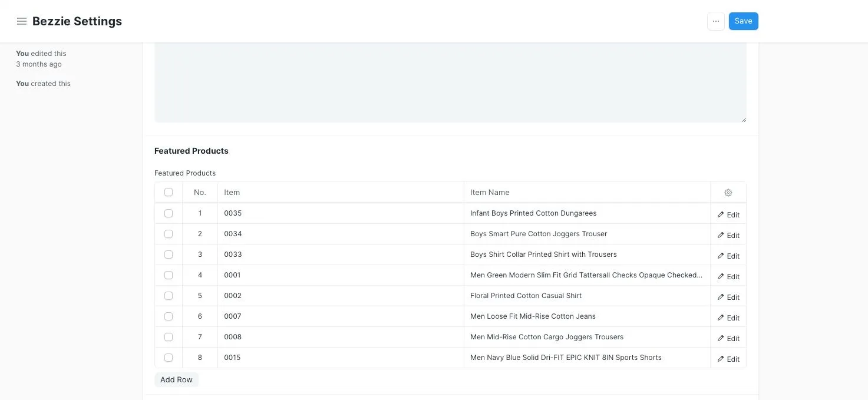
Task: Click pencil edit icon for row 0007
Action: click(x=721, y=318)
